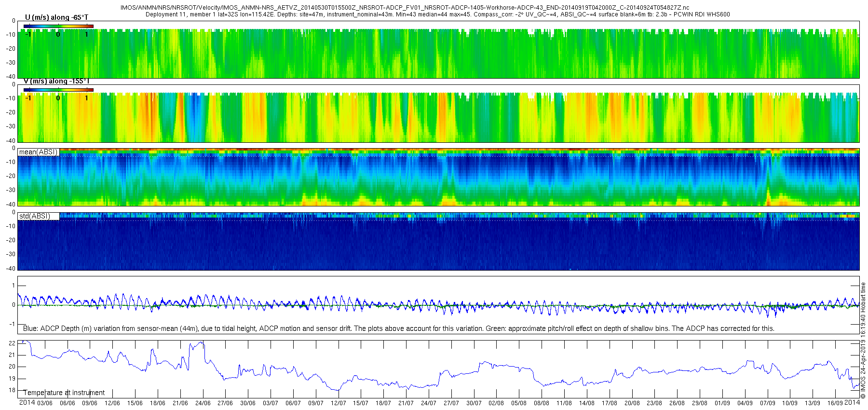This screenshot has width=868, height=410.
Task: Click the '30/06' date tick label
Action: [x=248, y=403]
